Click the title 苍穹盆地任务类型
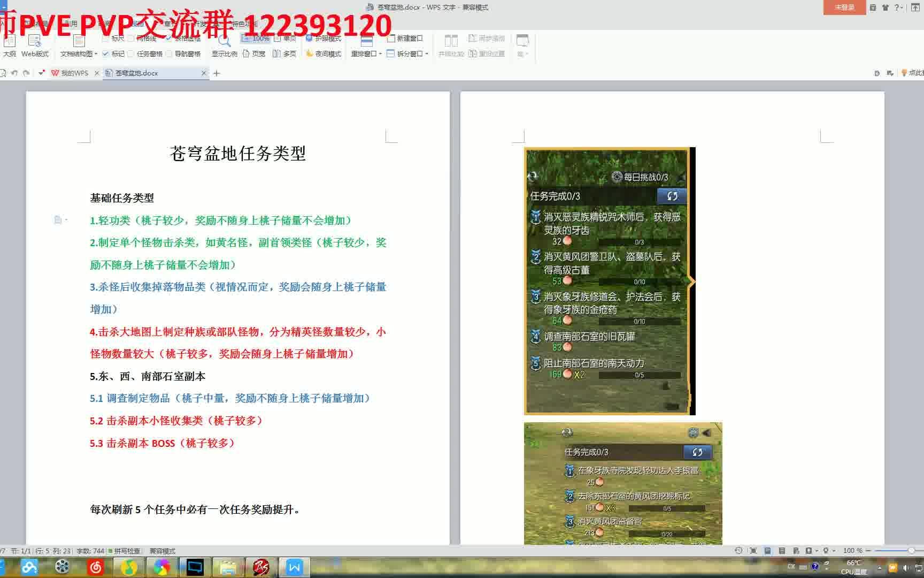 click(238, 154)
